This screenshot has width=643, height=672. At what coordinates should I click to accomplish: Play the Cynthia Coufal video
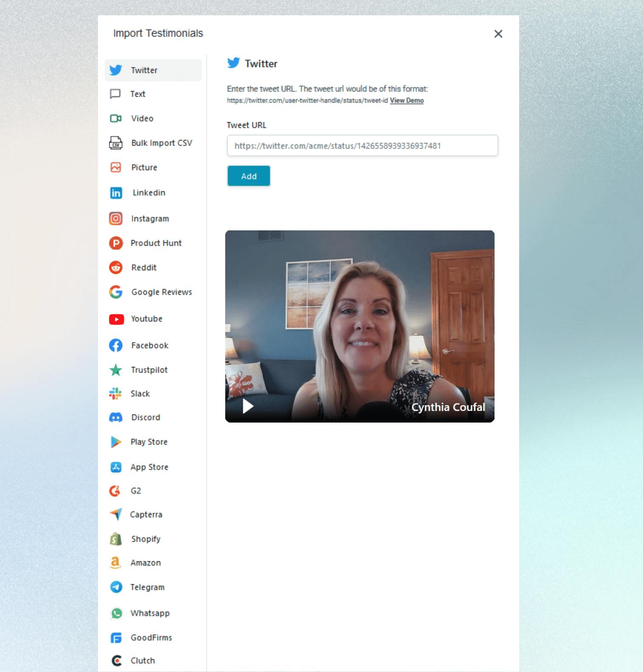[x=248, y=406]
